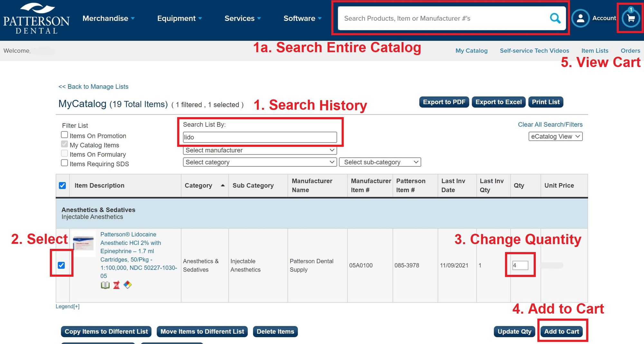Open the Merchandise menu
The width and height of the screenshot is (644, 344).
pos(109,18)
